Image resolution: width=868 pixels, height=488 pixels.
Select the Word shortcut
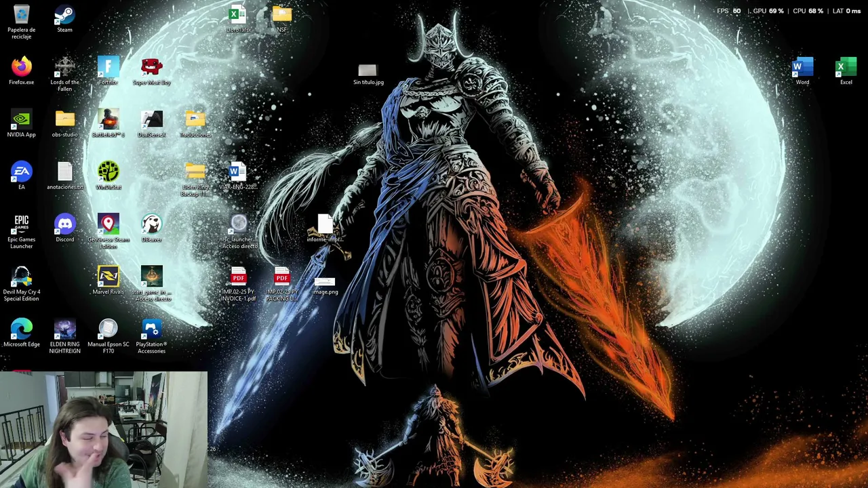coord(802,71)
